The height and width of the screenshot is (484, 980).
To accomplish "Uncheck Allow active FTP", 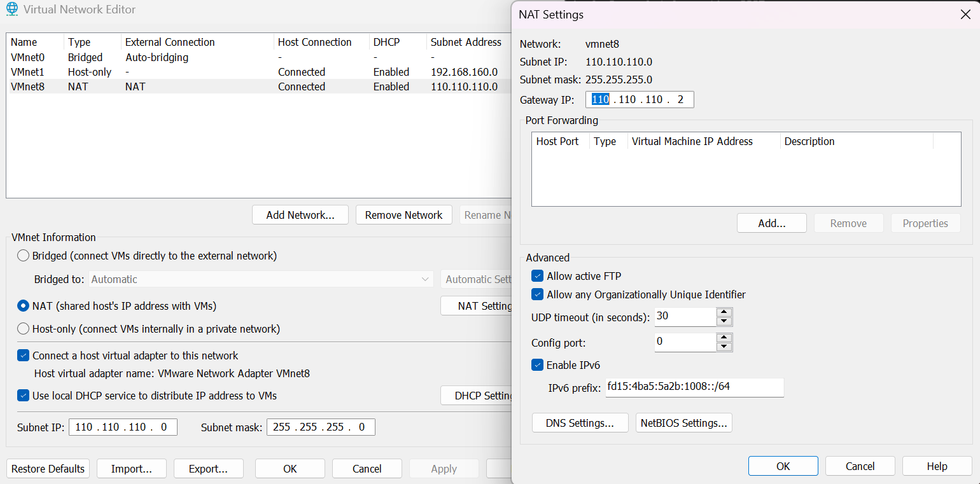I will pyautogui.click(x=537, y=276).
